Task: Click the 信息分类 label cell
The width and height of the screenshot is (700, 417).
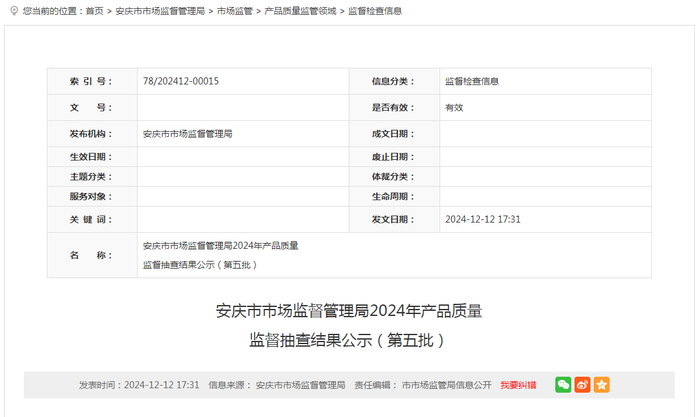Action: point(395,81)
